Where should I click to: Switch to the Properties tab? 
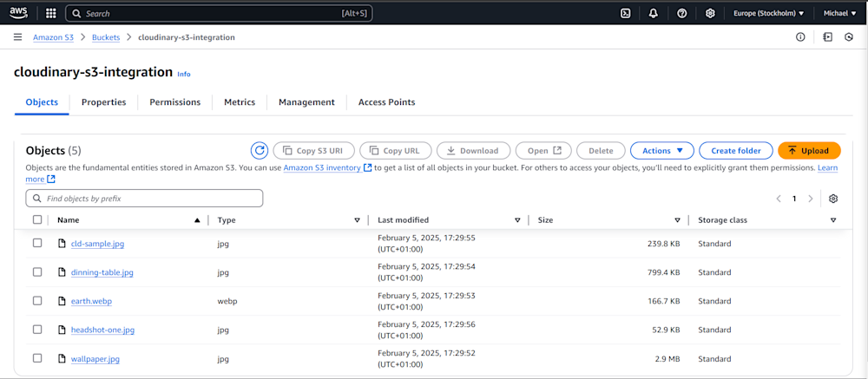(x=103, y=102)
